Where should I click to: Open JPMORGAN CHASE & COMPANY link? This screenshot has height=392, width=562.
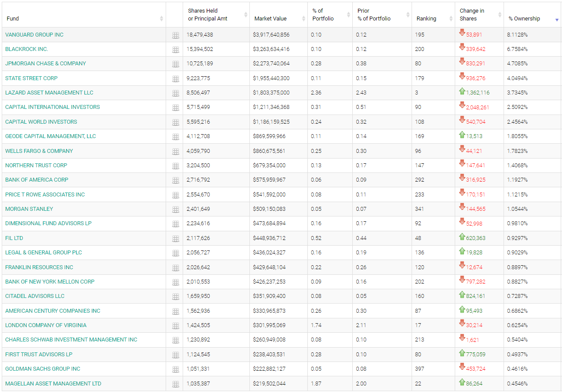46,64
